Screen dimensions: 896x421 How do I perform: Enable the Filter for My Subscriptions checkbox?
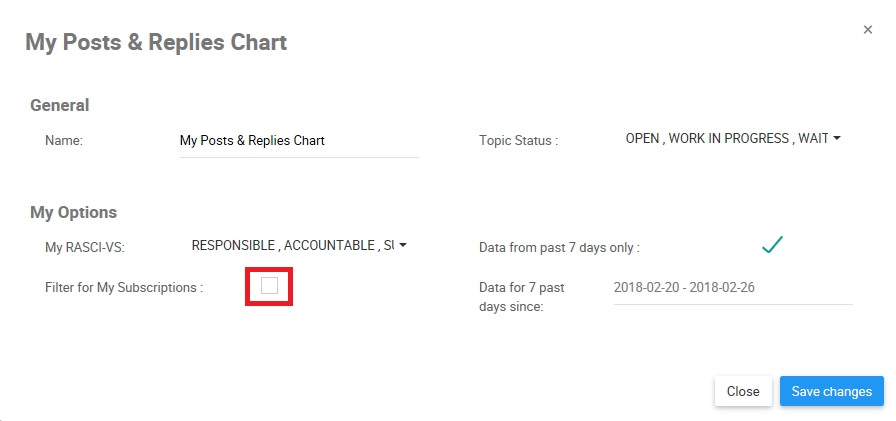coord(270,287)
